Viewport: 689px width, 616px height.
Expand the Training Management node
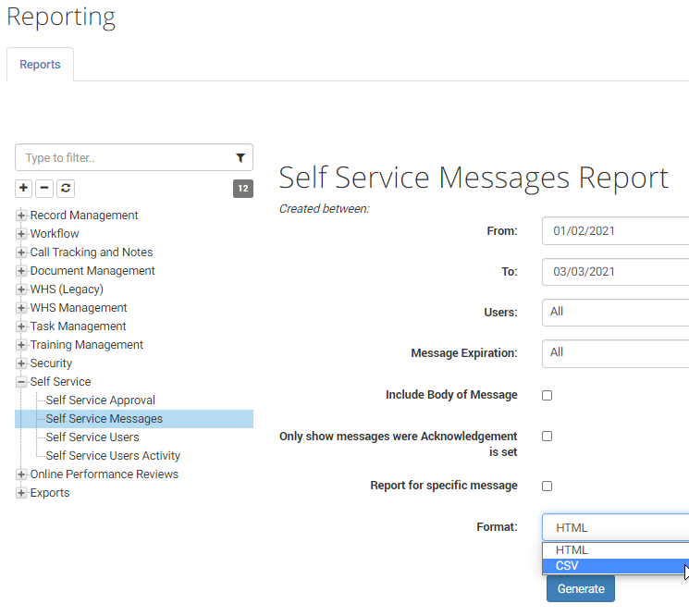(x=20, y=345)
